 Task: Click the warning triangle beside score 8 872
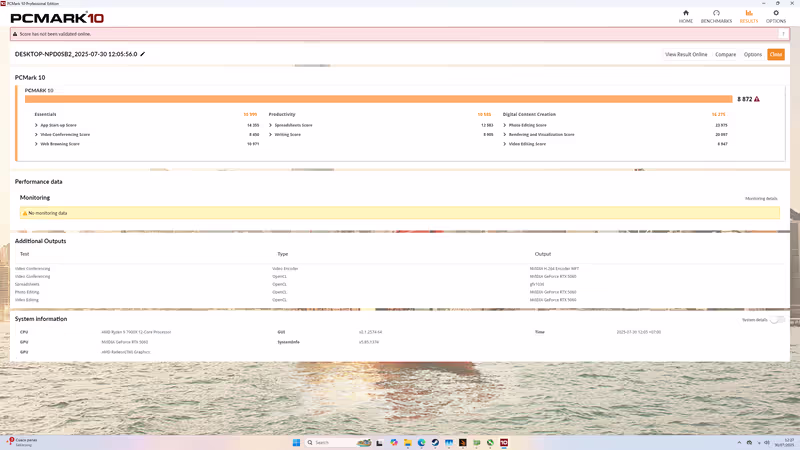coord(757,99)
